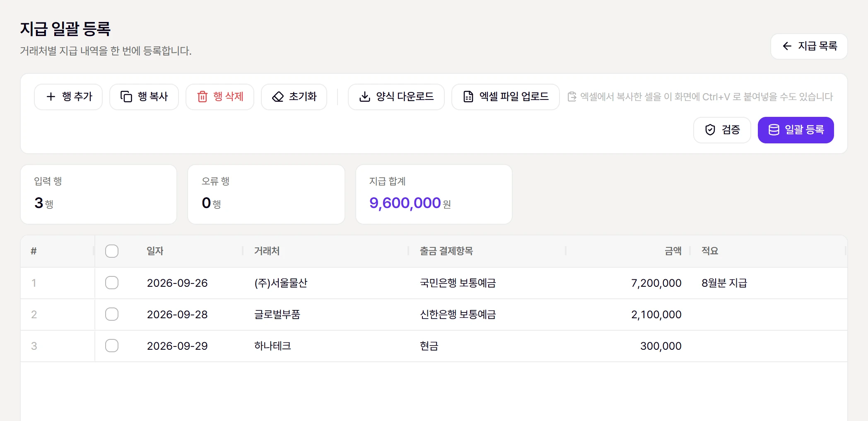Viewport: 868px width, 421px height.
Task: Click the 입력 행 summary card
Action: coord(99,194)
